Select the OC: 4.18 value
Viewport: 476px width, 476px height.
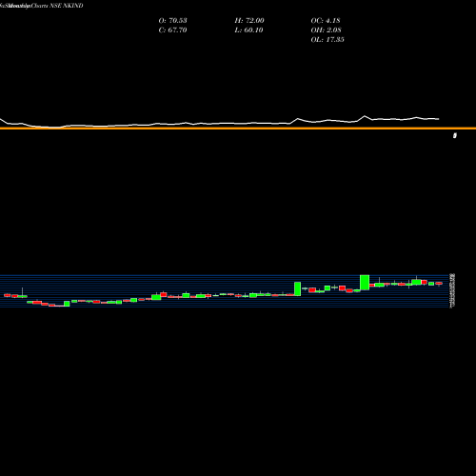[x=326, y=21]
